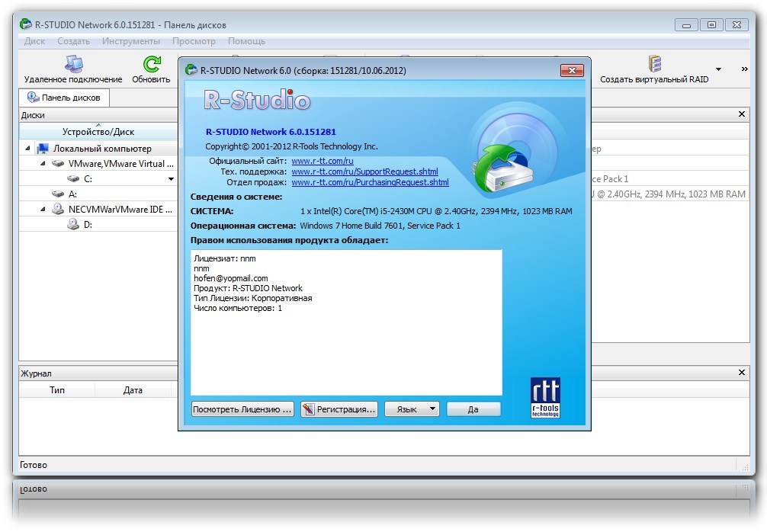This screenshot has width=767, height=532.
Task: Switch to the Панель дисков tab
Action: coord(64,98)
